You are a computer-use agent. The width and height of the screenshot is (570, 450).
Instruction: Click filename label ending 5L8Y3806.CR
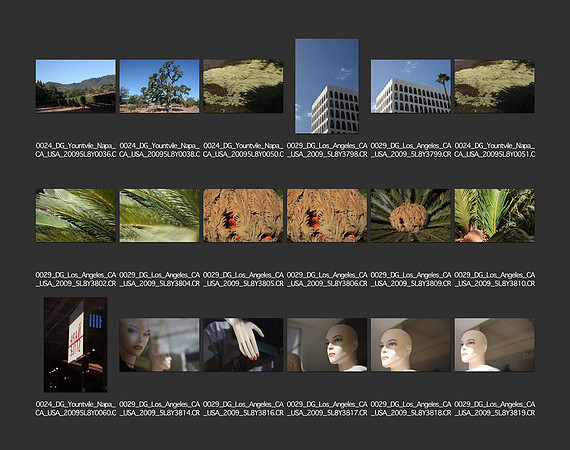click(327, 279)
